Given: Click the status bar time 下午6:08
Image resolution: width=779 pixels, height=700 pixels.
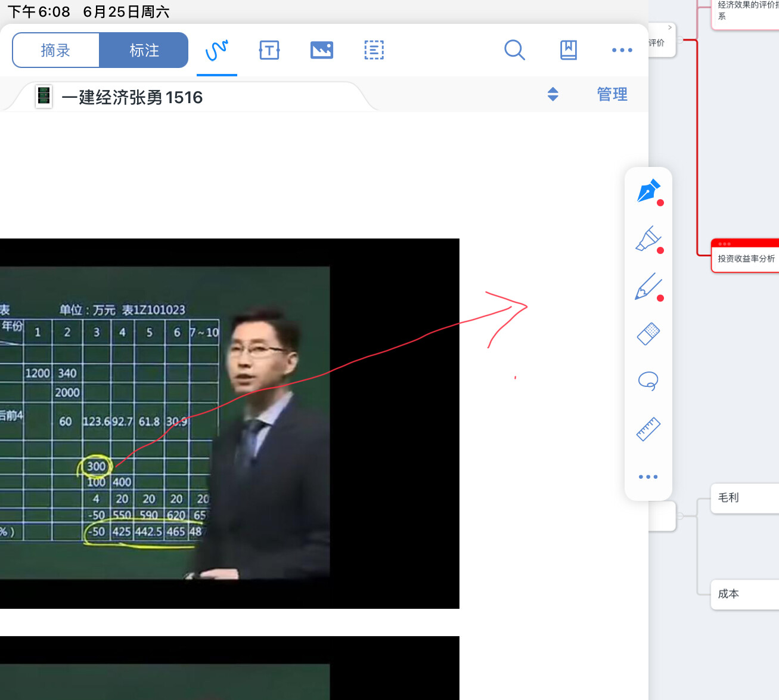Looking at the screenshot, I should click(39, 12).
